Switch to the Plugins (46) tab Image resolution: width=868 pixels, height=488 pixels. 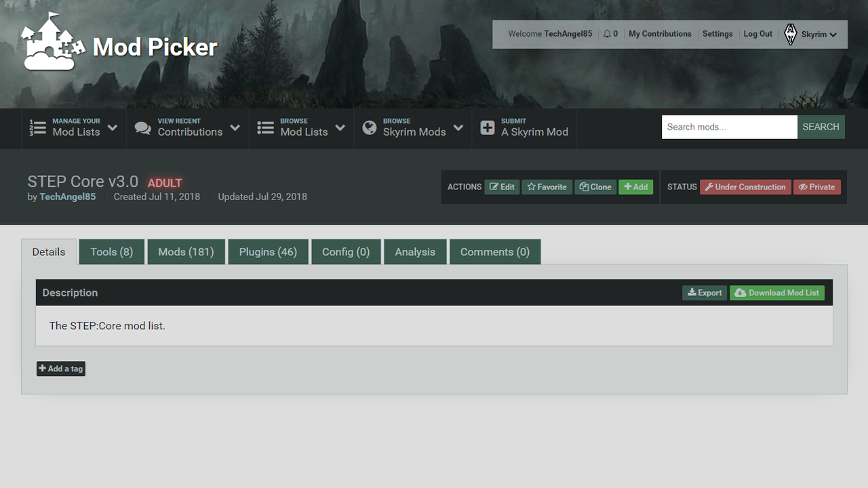pyautogui.click(x=268, y=252)
